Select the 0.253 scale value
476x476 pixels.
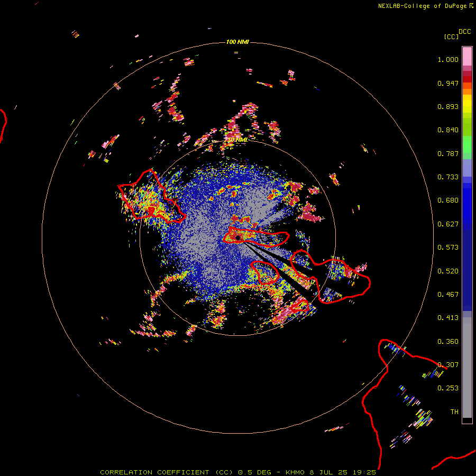click(448, 388)
